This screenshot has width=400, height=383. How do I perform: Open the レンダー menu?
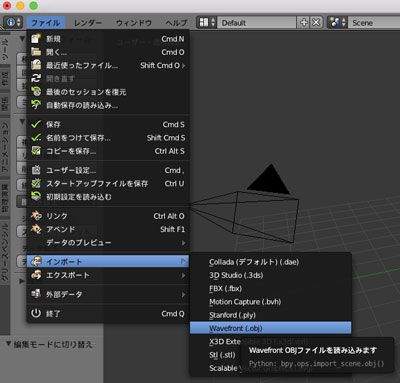[x=88, y=23]
